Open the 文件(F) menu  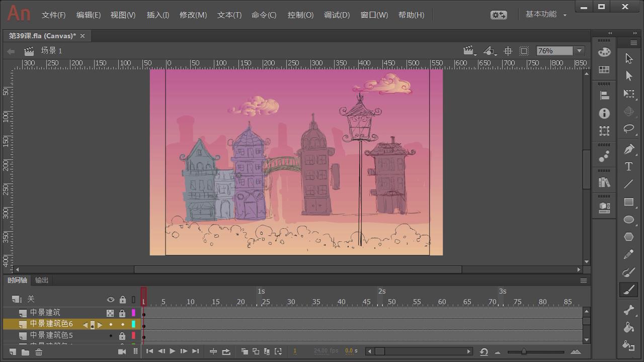pyautogui.click(x=53, y=15)
